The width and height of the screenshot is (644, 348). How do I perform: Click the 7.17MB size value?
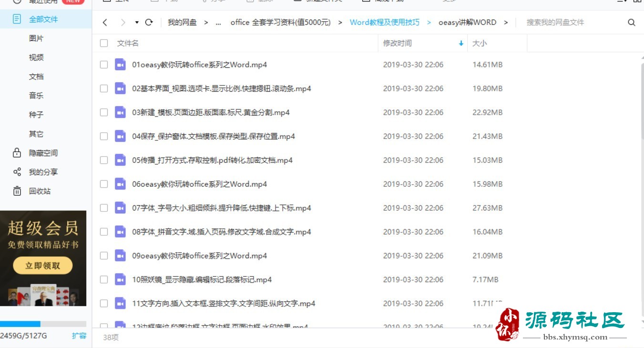coord(485,279)
